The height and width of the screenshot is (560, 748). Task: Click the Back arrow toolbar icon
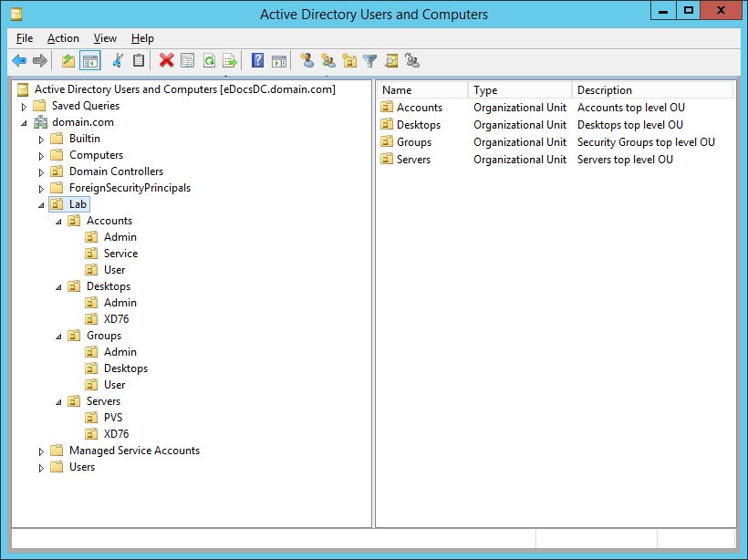pyautogui.click(x=19, y=61)
